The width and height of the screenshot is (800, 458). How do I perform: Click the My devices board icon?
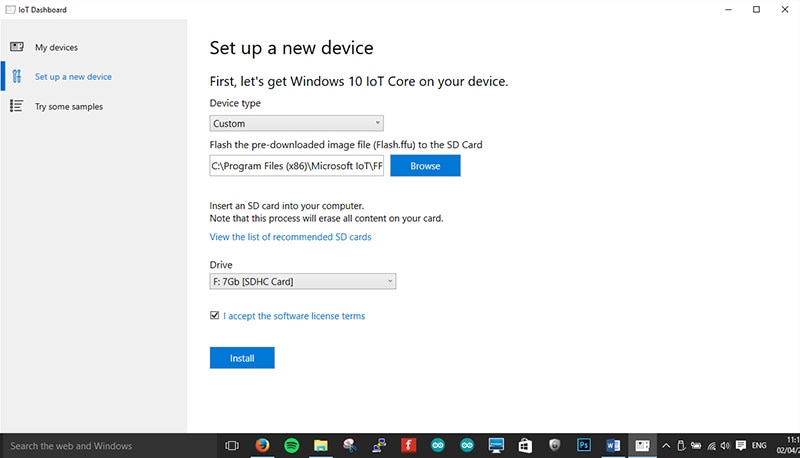coord(17,47)
